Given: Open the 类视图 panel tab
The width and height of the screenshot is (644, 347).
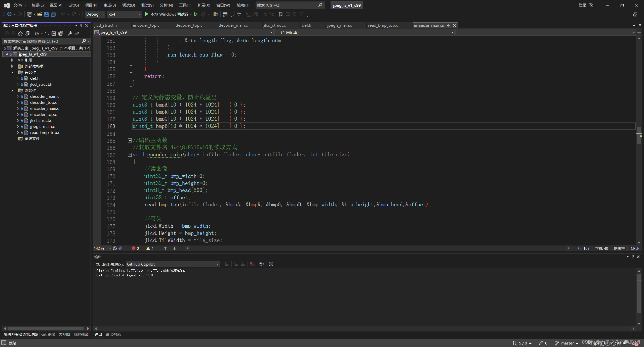Looking at the screenshot, I should tap(64, 334).
